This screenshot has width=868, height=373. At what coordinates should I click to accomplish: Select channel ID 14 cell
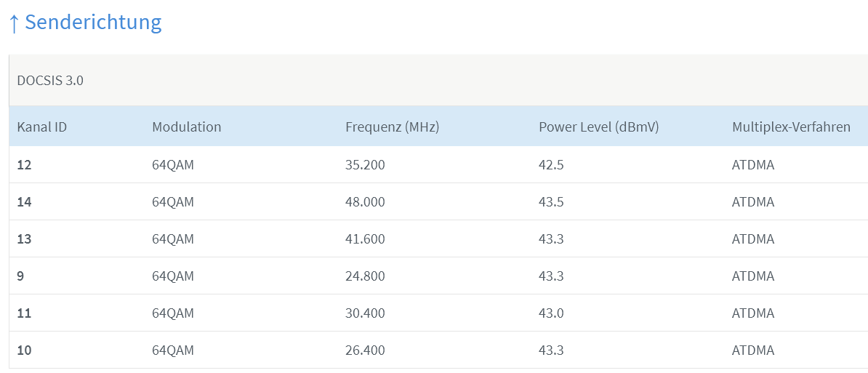coord(25,202)
